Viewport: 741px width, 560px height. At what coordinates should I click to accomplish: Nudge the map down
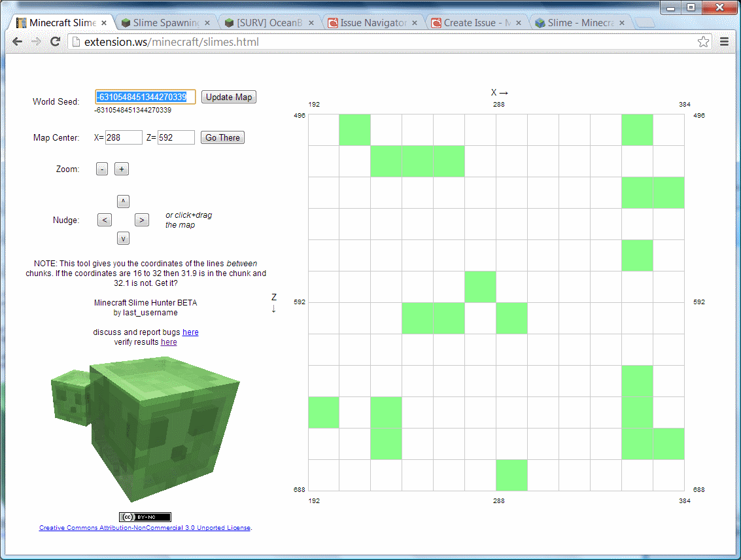tap(123, 238)
